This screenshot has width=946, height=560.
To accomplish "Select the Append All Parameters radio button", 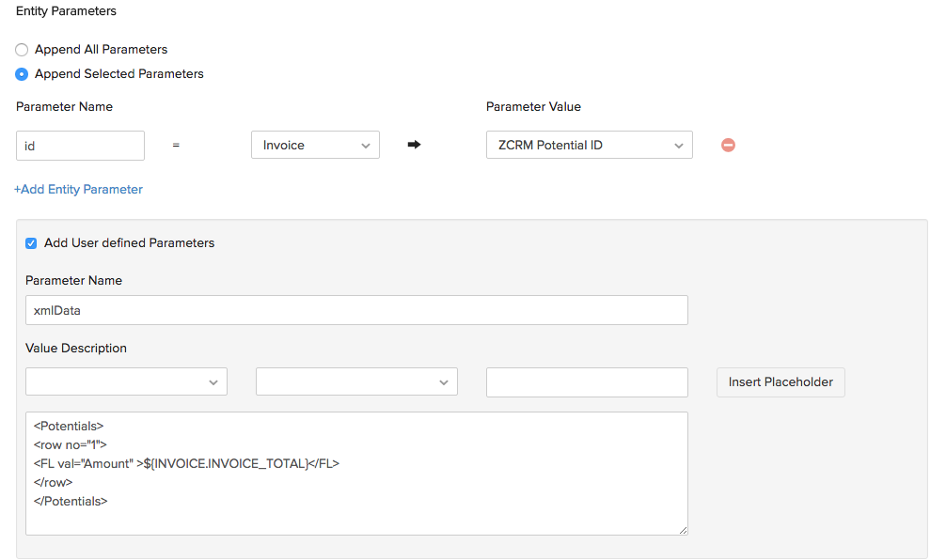I will coord(22,49).
